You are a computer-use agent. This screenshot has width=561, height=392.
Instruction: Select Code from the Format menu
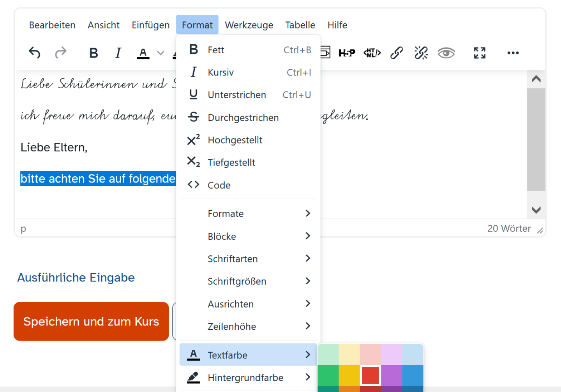tap(219, 185)
